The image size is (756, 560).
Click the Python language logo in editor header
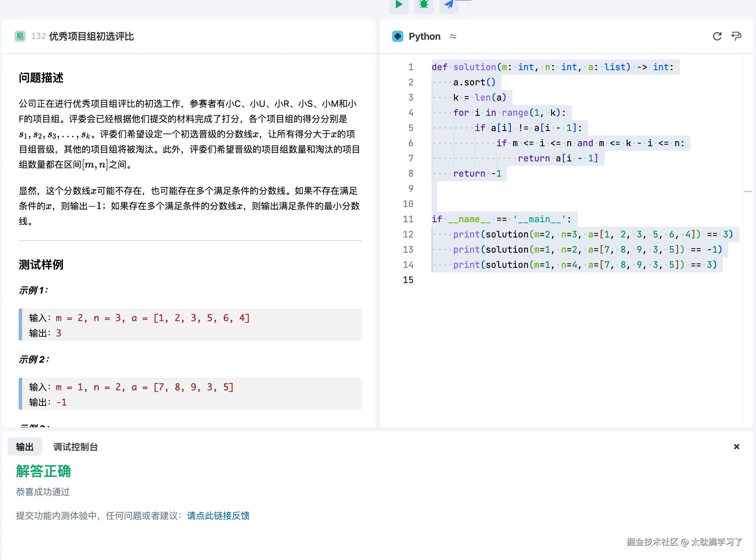[x=398, y=36]
